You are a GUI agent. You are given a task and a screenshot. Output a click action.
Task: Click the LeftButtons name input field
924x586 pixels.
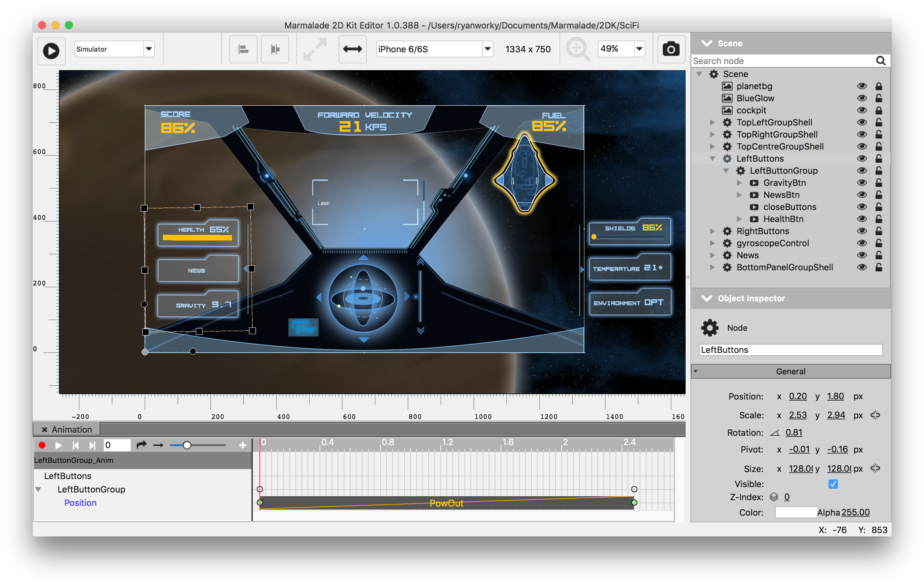(x=790, y=349)
